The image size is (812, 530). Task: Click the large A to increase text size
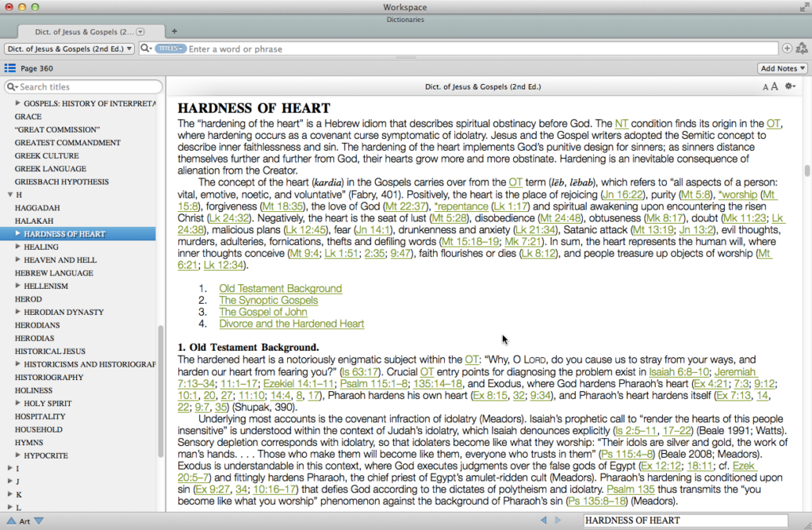(x=775, y=86)
